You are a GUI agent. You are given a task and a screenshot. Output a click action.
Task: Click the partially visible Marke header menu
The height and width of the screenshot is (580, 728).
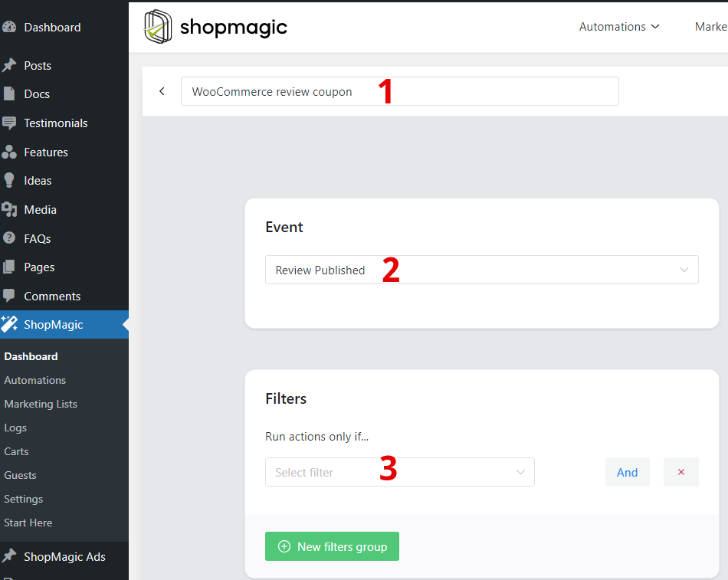pyautogui.click(x=711, y=27)
